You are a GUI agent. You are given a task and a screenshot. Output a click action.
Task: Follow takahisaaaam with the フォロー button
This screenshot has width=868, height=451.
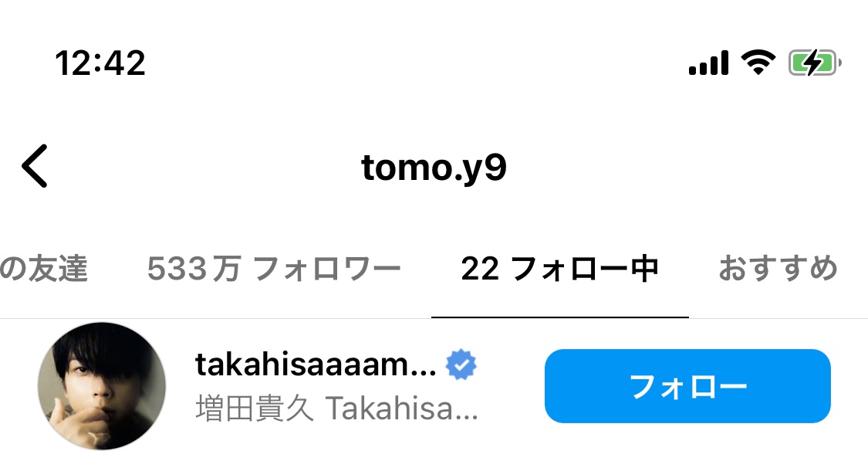click(x=687, y=386)
